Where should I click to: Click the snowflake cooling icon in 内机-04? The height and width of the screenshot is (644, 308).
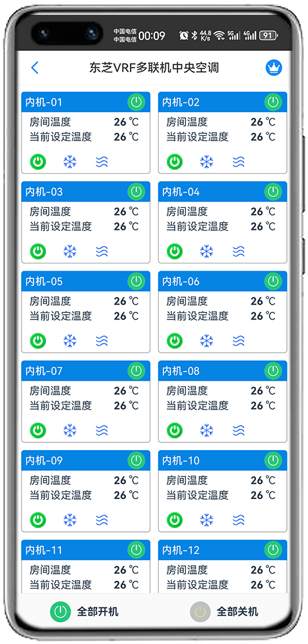coord(206,251)
